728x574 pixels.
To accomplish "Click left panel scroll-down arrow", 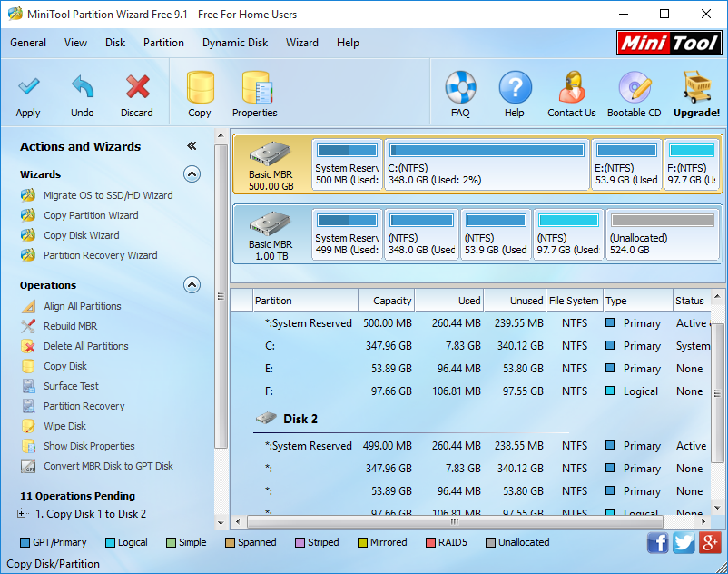I will [x=221, y=522].
